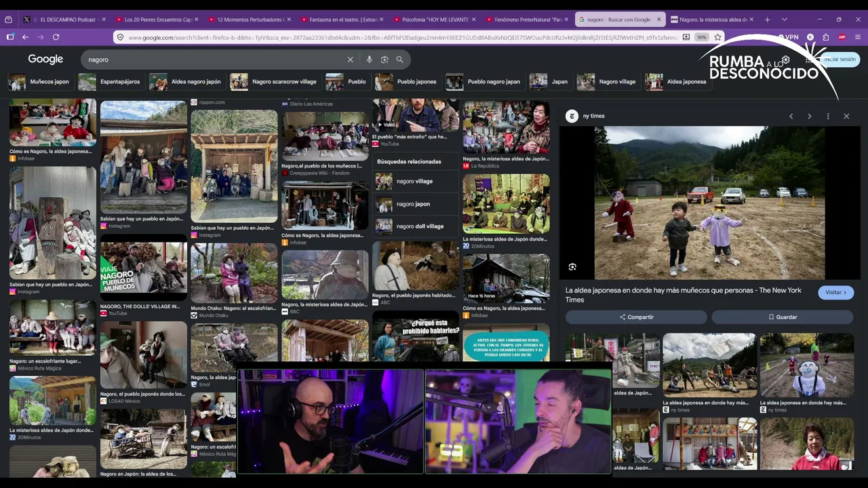
Task: Open the ABP extension icon
Action: tap(842, 37)
